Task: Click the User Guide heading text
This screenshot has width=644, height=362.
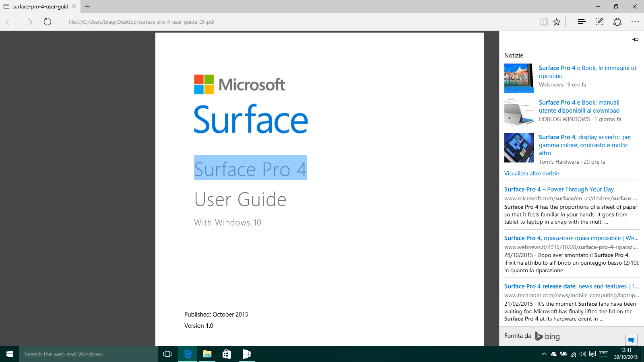Action: 240,200
